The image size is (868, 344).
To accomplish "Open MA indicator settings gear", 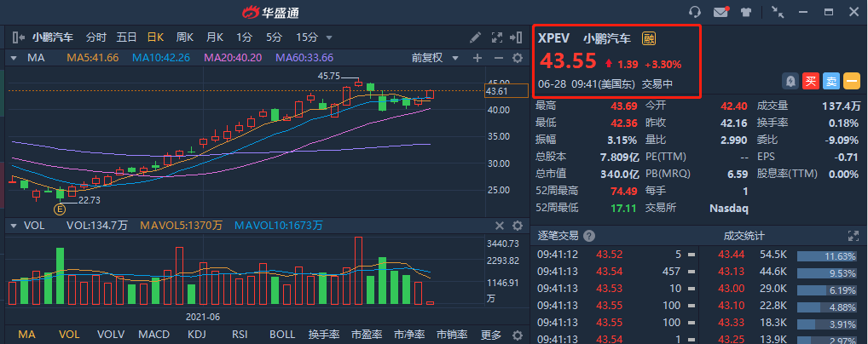I will 517,58.
